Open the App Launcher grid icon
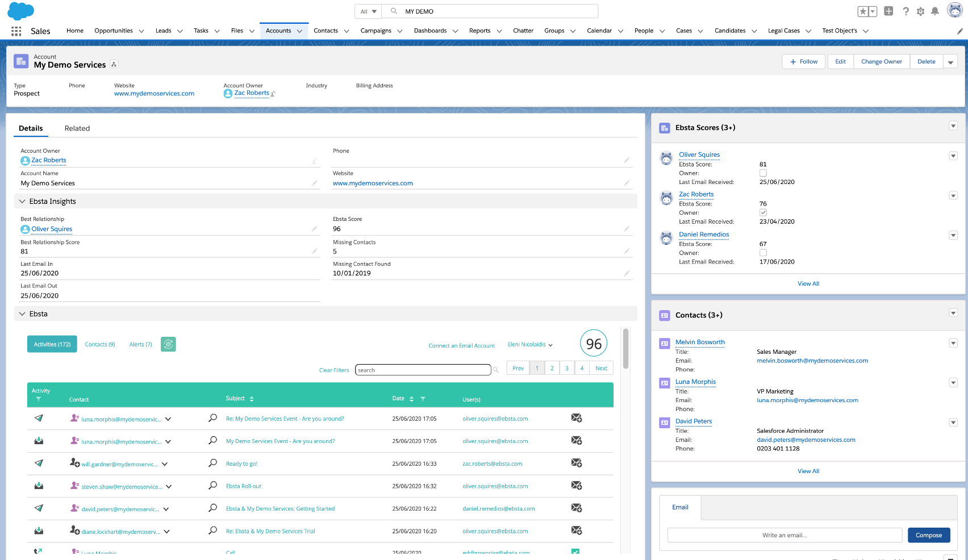Viewport: 968px width, 560px height. (x=16, y=31)
